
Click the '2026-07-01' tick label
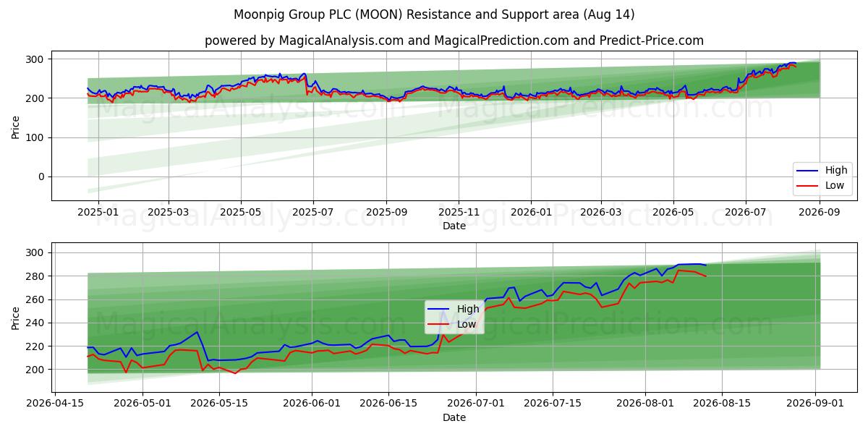click(x=476, y=404)
